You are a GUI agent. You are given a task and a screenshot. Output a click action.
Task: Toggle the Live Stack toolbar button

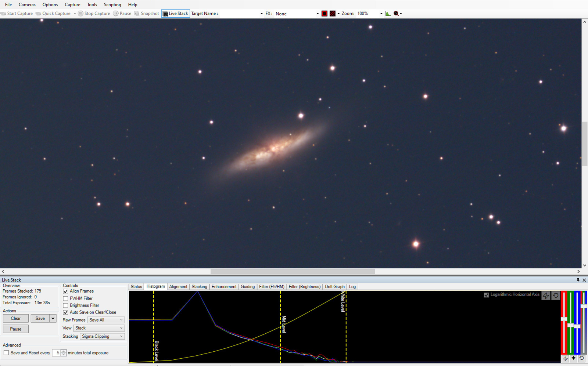[176, 14]
